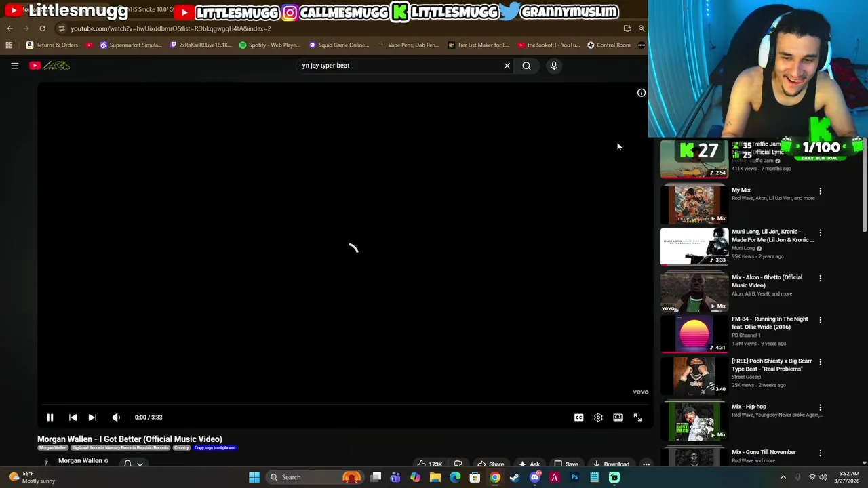Open options menu for My Mix
Image resolution: width=868 pixels, height=488 pixels.
[820, 191]
